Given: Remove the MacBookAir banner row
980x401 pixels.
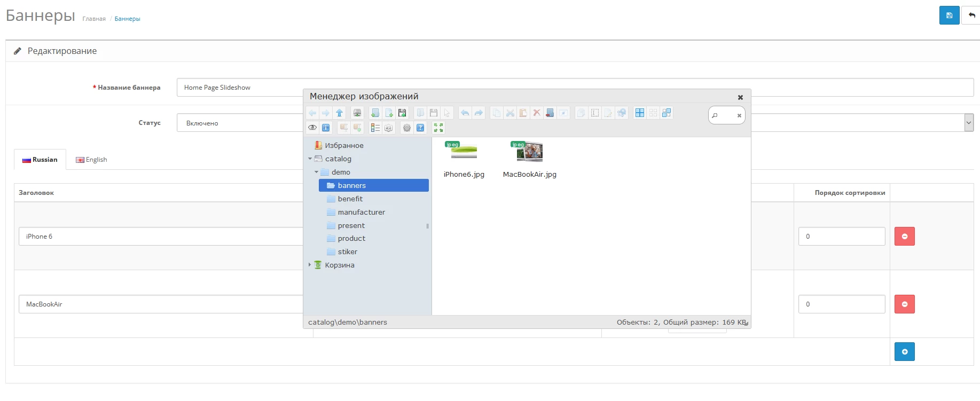Looking at the screenshot, I should [x=904, y=304].
